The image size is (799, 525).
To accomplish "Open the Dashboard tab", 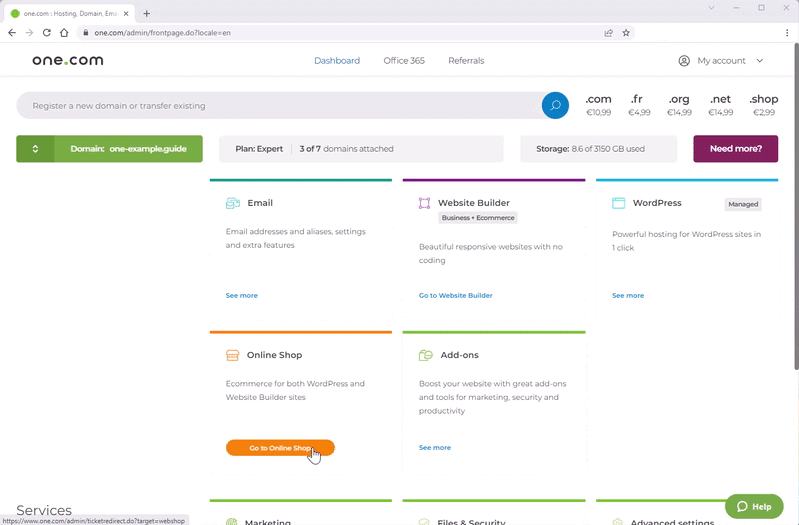I will (x=337, y=61).
